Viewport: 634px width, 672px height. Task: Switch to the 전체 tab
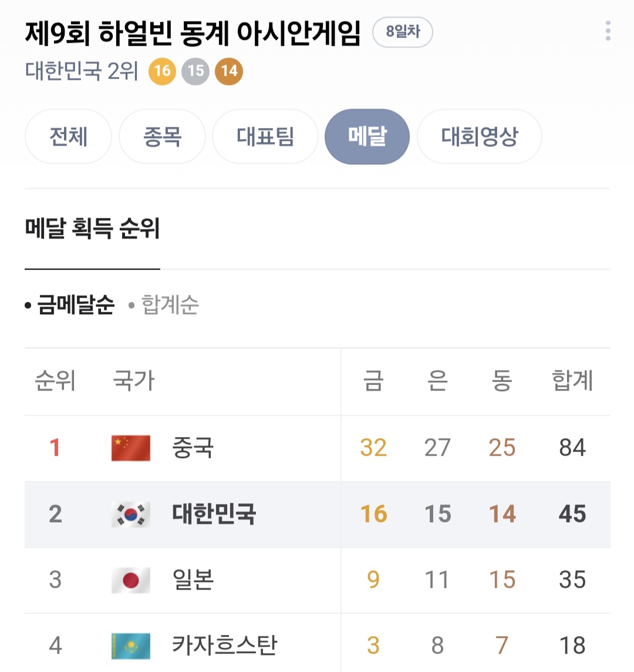tap(68, 137)
